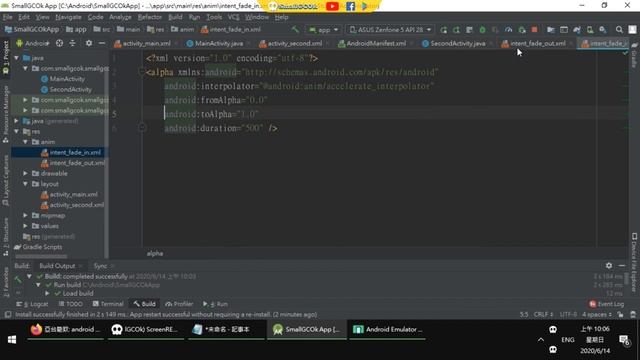Click the Search Everywhere magnifier icon
The height and width of the screenshot is (360, 640).
pyautogui.click(x=619, y=30)
